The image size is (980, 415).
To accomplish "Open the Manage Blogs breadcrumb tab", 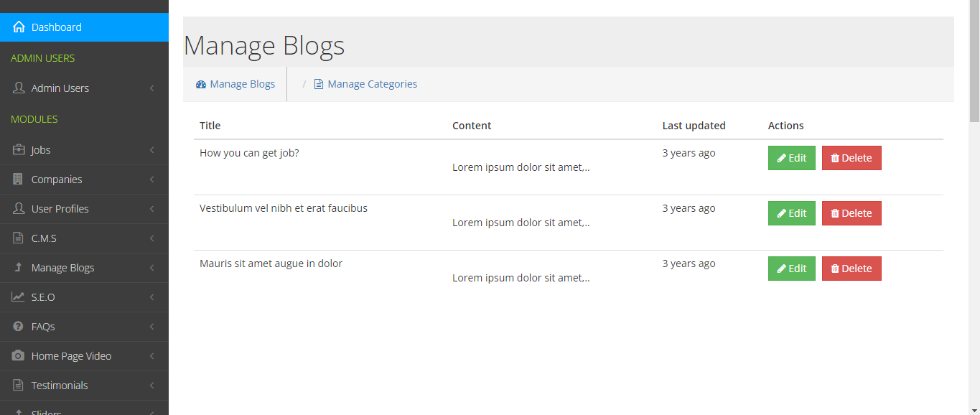I will (235, 84).
